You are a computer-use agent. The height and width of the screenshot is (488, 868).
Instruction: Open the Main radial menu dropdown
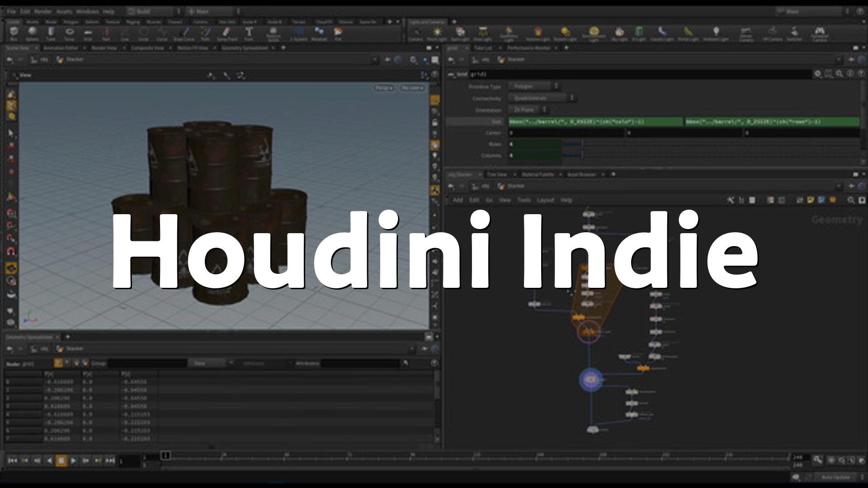pos(214,11)
